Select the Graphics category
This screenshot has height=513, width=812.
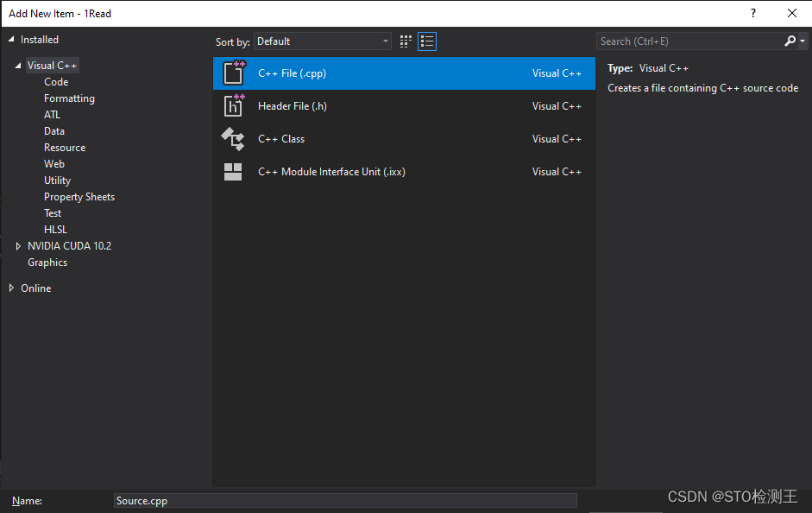point(47,262)
